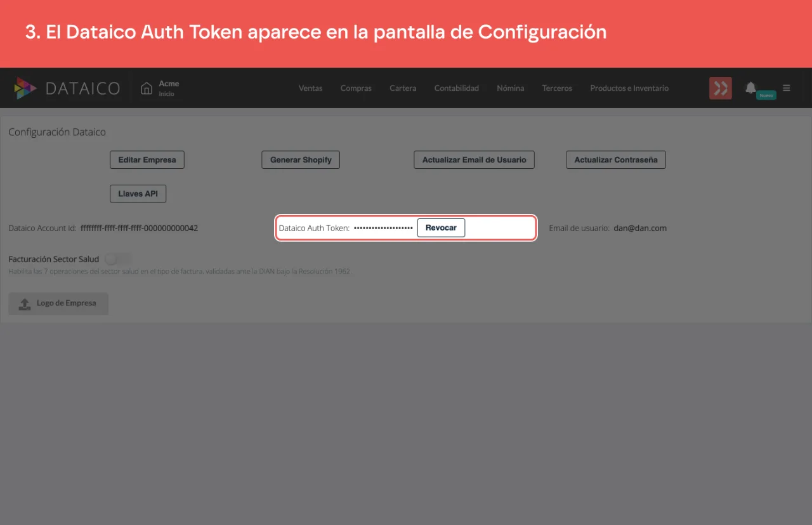
Task: Open the Ventas menu
Action: 310,88
